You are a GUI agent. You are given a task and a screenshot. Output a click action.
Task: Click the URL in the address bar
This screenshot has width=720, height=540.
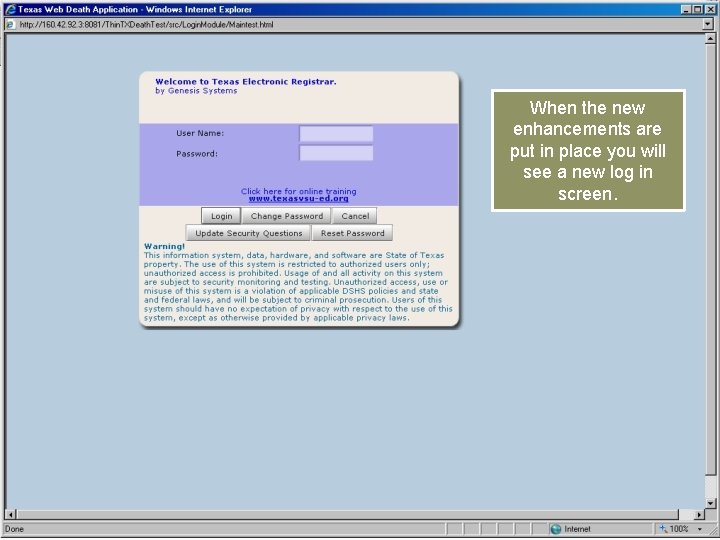tap(146, 25)
